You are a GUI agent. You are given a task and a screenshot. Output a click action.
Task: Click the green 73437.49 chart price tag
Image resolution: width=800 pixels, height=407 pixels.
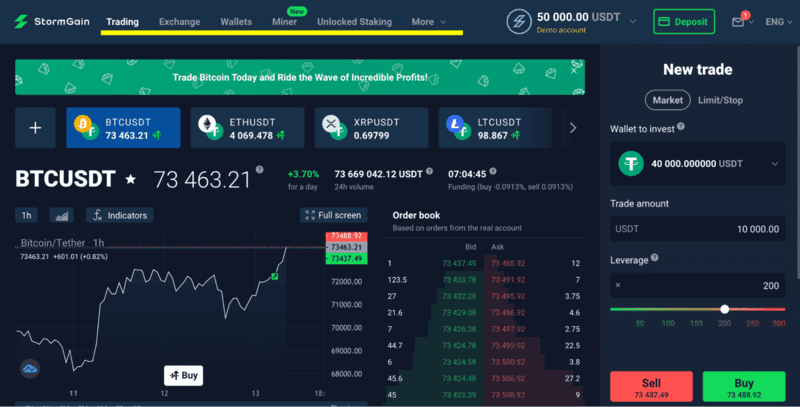click(346, 259)
